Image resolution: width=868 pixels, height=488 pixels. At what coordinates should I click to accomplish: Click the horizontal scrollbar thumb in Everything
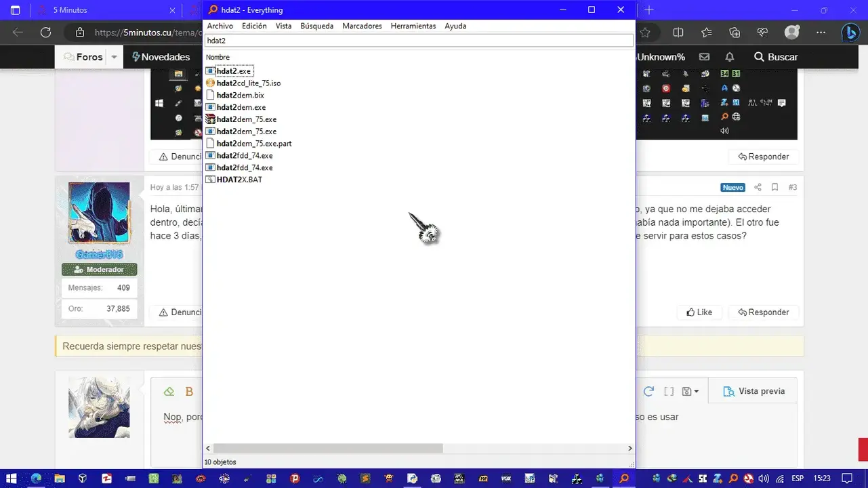327,448
